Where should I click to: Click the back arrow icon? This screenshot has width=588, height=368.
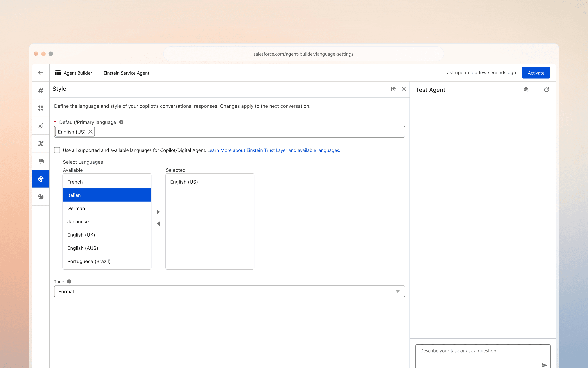point(41,73)
